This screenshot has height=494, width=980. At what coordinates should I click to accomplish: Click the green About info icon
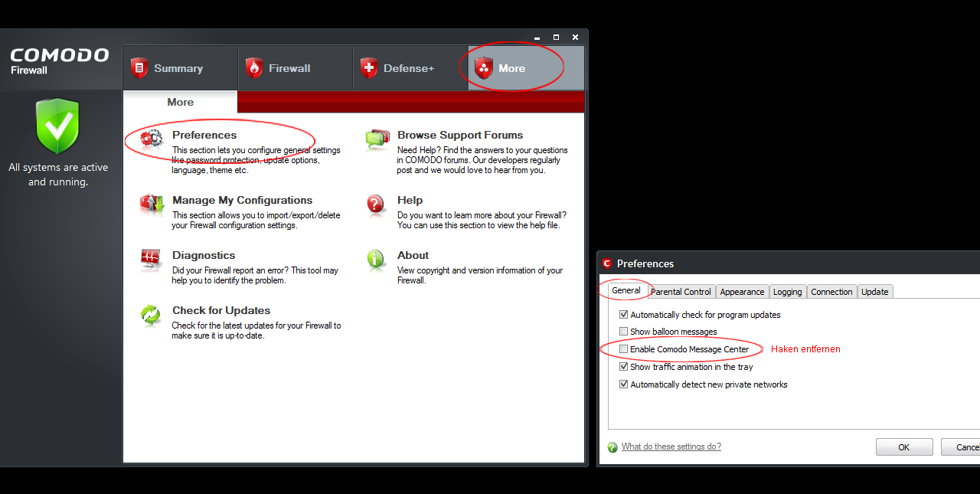[x=376, y=260]
